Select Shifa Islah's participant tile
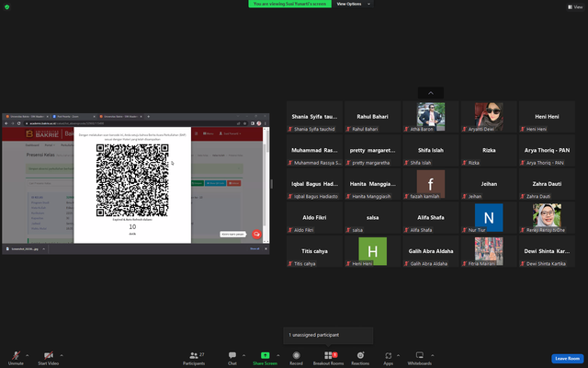This screenshot has height=368, width=588. tap(431, 150)
